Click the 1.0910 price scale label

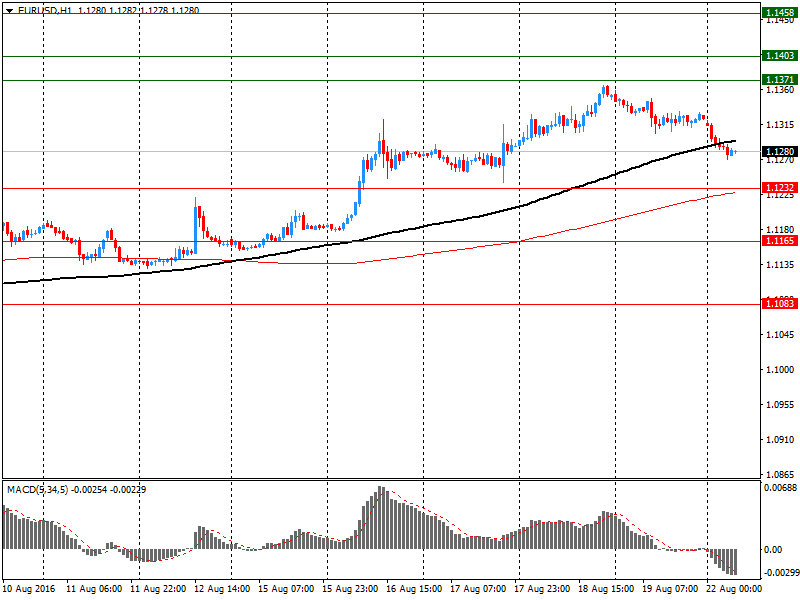point(780,440)
